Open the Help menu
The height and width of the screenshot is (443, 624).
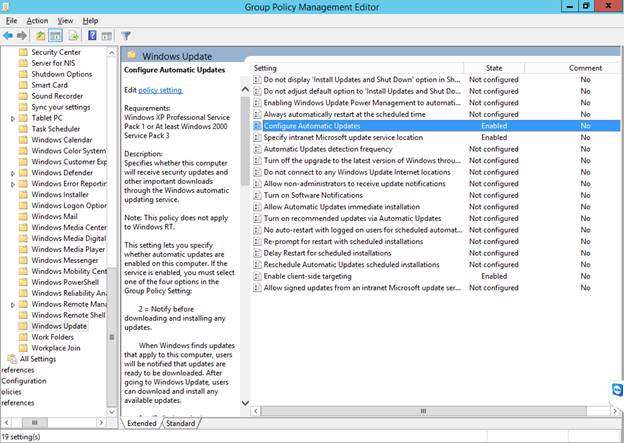pyautogui.click(x=90, y=21)
